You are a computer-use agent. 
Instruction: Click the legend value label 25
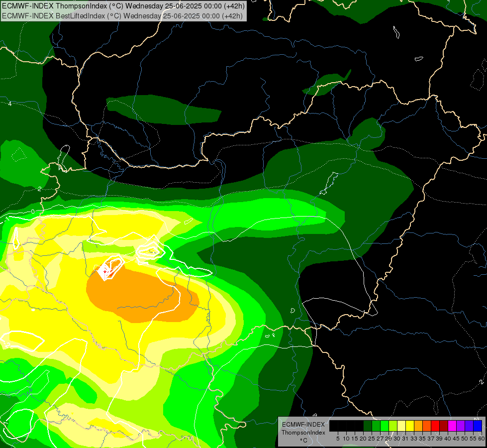372,439
